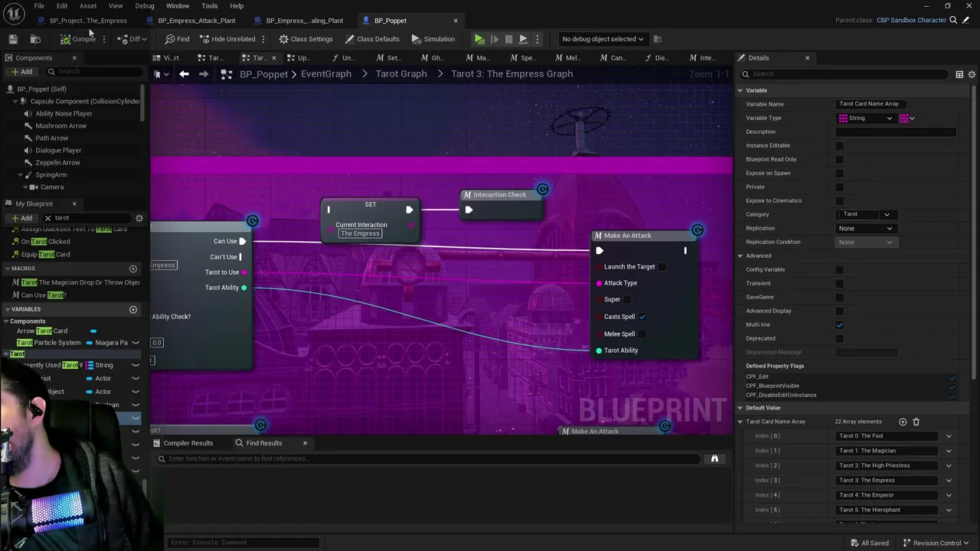Collapse the MACROS section
Image resolution: width=980 pixels, height=551 pixels.
tap(7, 269)
